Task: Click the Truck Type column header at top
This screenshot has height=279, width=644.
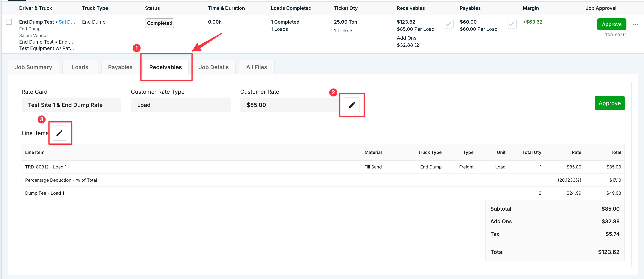Action: coord(95,8)
